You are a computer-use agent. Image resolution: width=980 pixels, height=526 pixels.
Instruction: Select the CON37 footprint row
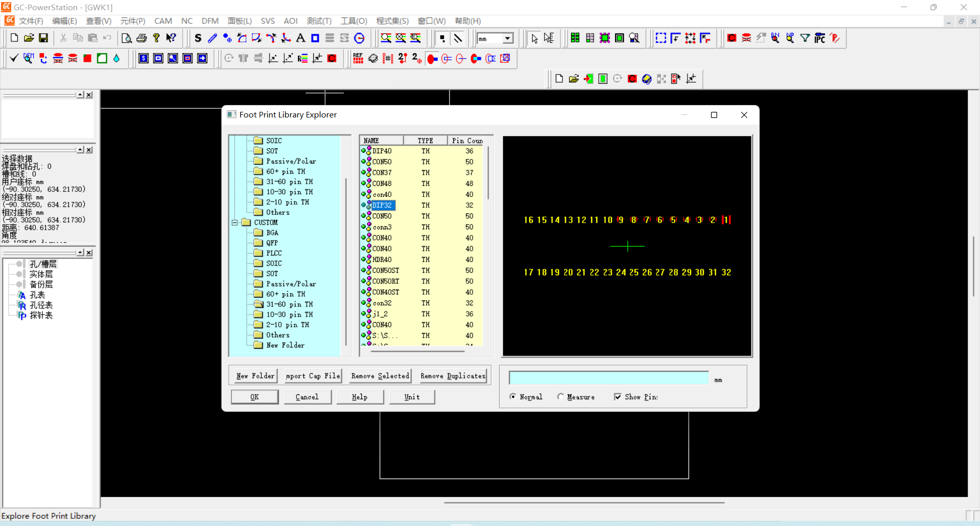pos(422,173)
